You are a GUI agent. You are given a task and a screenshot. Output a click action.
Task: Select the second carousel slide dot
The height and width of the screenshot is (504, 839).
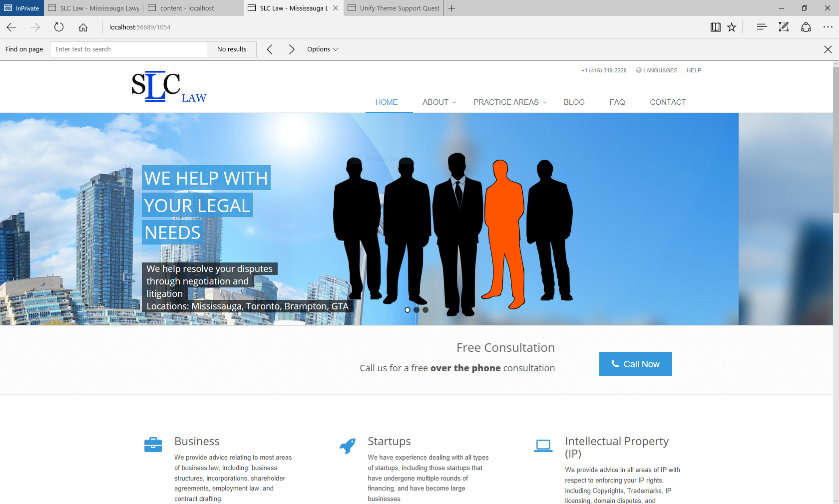pyautogui.click(x=417, y=310)
